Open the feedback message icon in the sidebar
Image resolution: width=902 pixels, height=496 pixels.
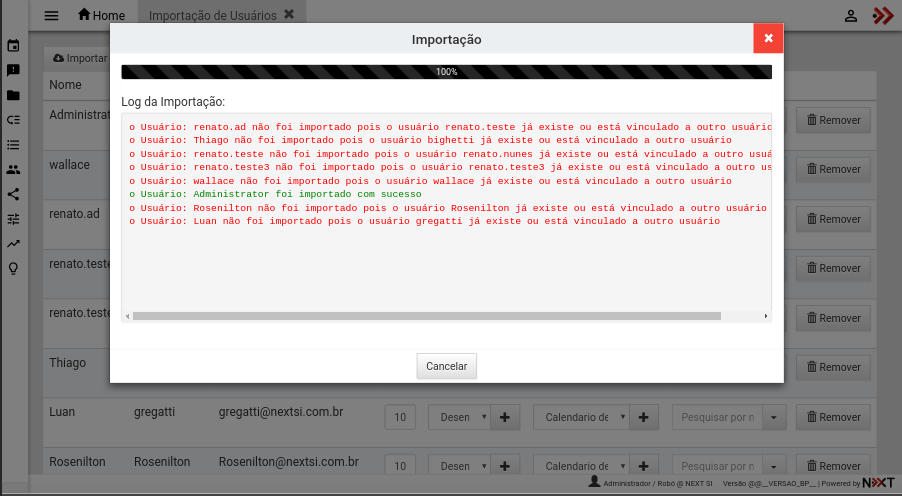click(13, 71)
